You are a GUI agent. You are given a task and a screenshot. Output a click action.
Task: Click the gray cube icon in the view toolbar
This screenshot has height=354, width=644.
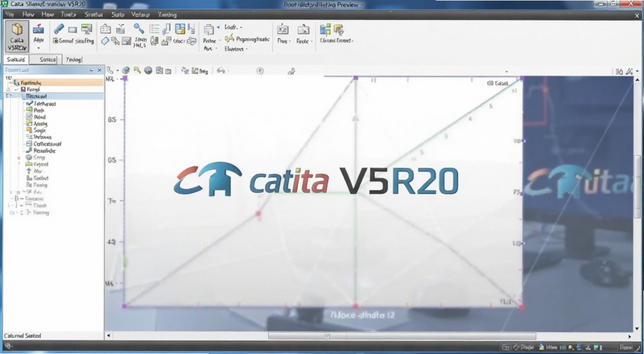126,70
